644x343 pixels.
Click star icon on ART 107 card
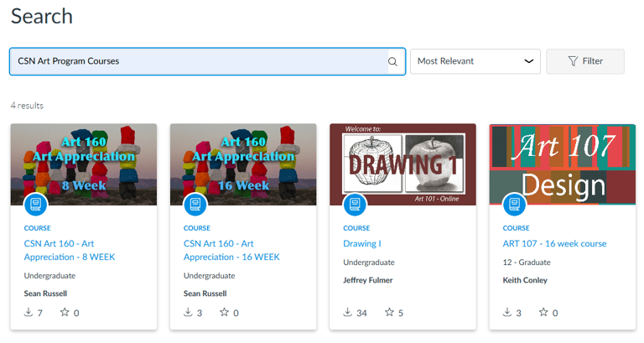pos(543,312)
